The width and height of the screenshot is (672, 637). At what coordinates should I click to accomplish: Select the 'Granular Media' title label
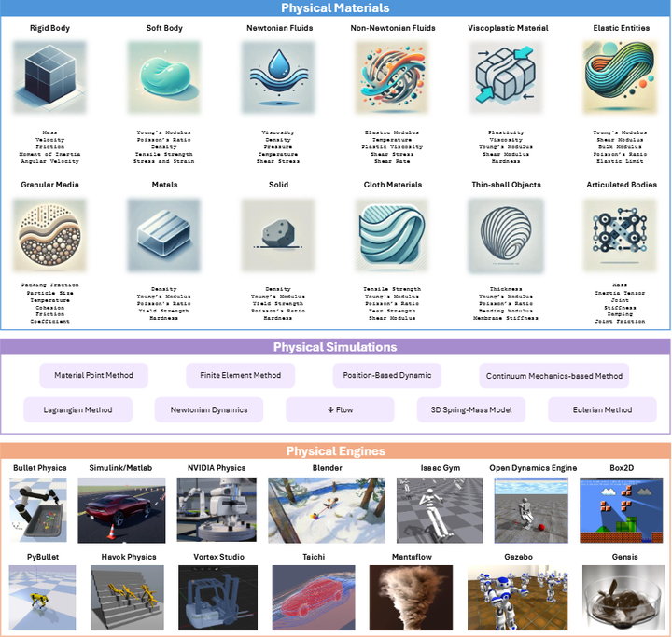point(49,185)
